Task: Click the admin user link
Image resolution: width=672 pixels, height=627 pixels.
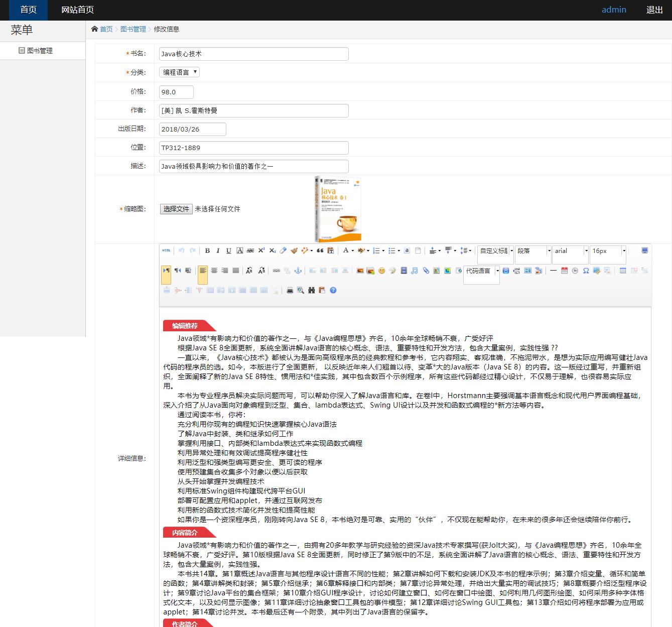Action: coord(614,10)
